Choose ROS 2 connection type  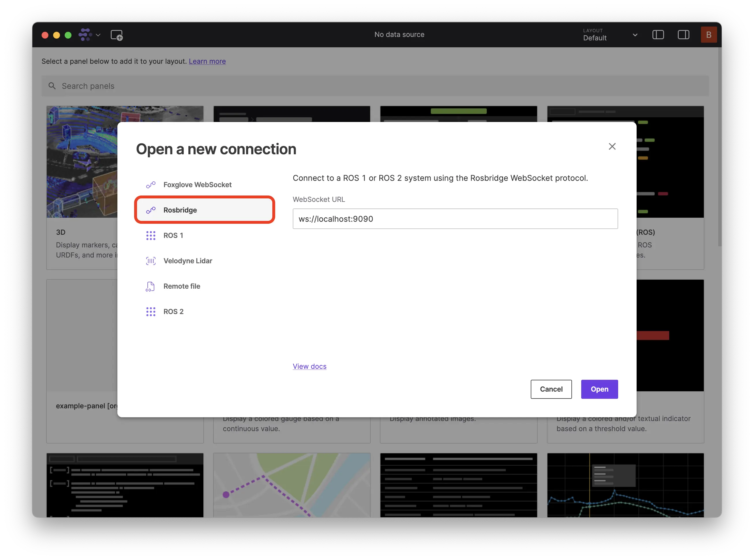[205, 311]
